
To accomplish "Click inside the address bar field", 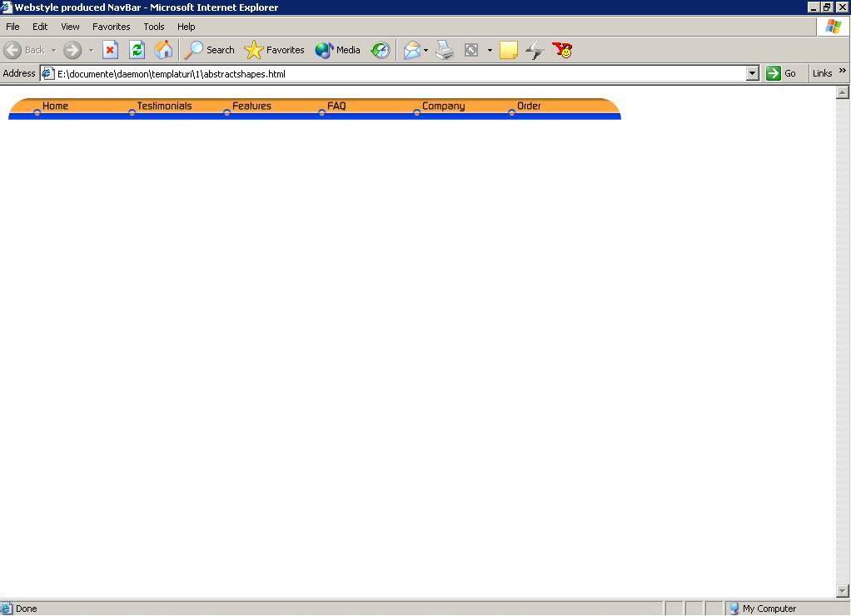I will tap(400, 73).
